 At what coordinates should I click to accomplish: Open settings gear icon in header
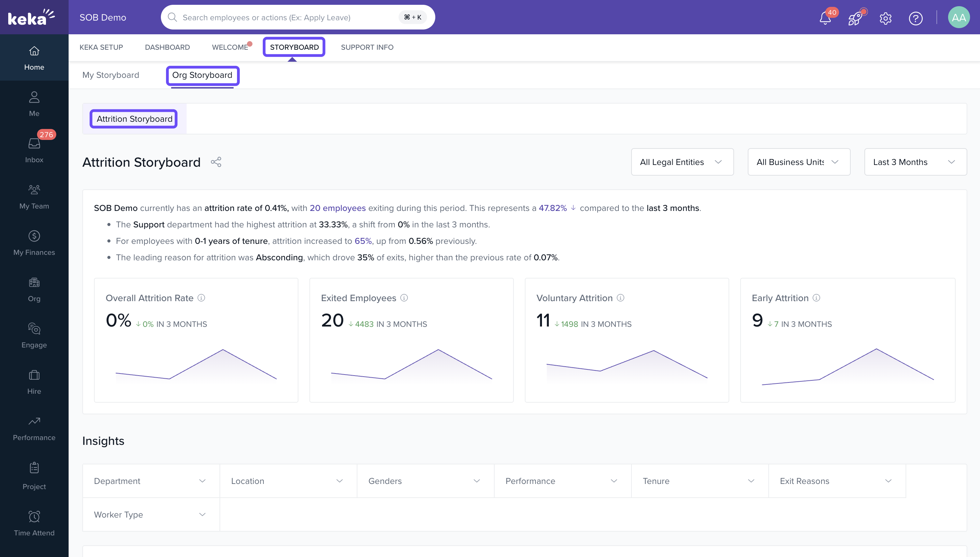click(x=885, y=18)
